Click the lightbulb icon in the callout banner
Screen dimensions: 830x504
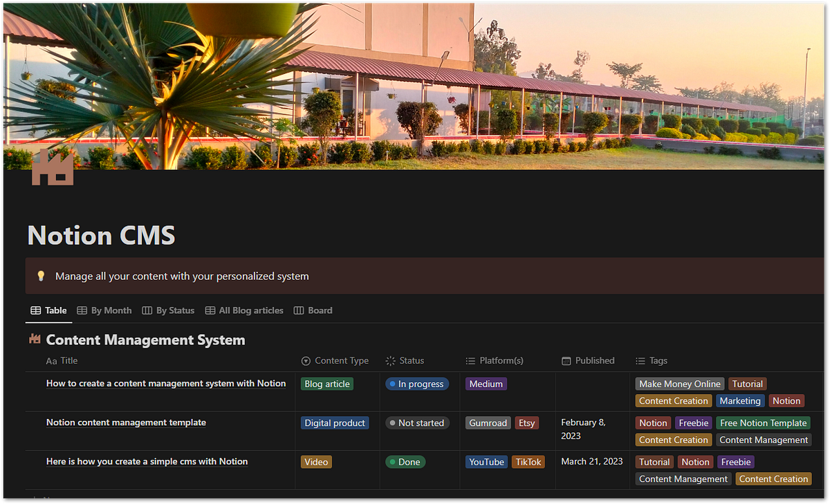[x=41, y=275]
